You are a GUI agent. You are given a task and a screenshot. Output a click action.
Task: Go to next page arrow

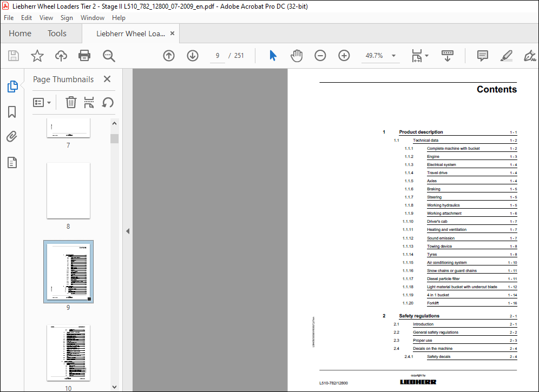coord(193,56)
